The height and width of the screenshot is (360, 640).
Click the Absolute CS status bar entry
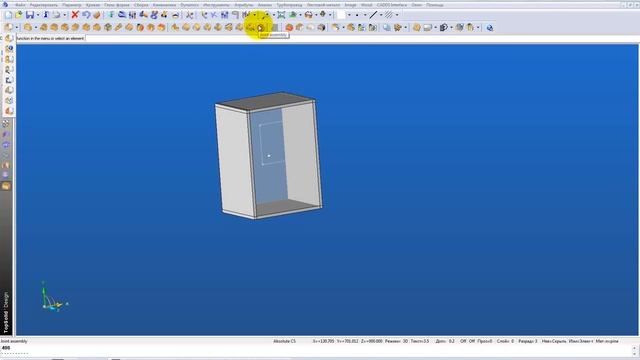[x=284, y=341]
